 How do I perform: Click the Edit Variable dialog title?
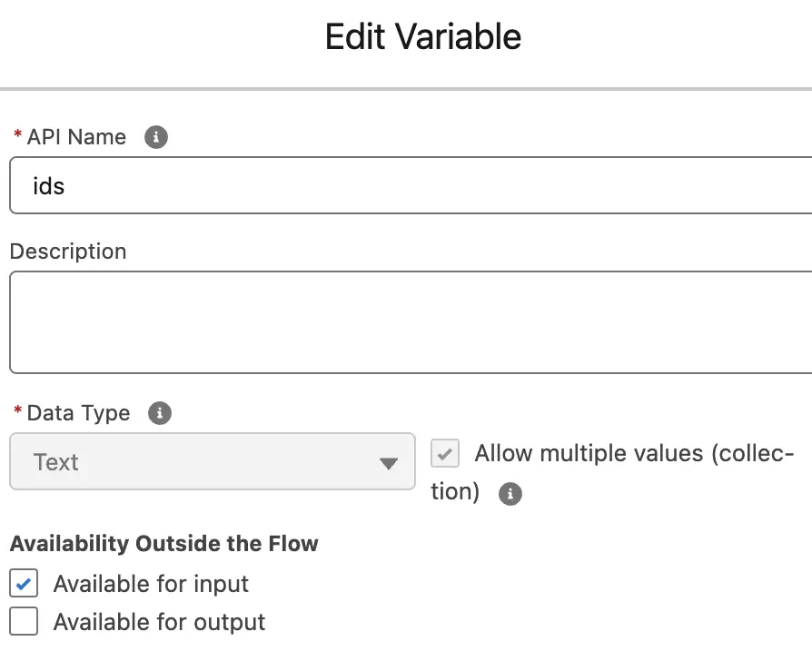click(x=423, y=36)
